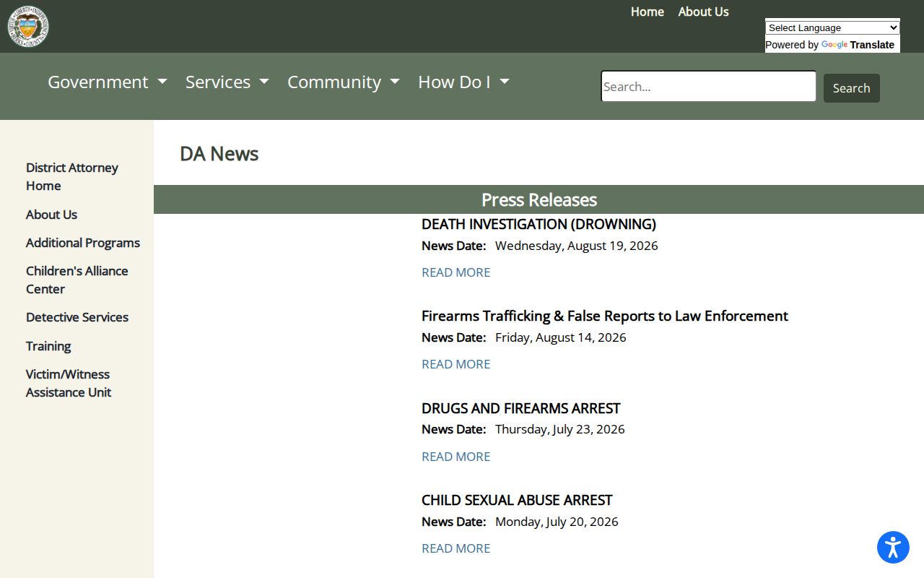Screen dimensions: 924x578
Task: Open Children's Alliance Center page
Action: point(77,280)
